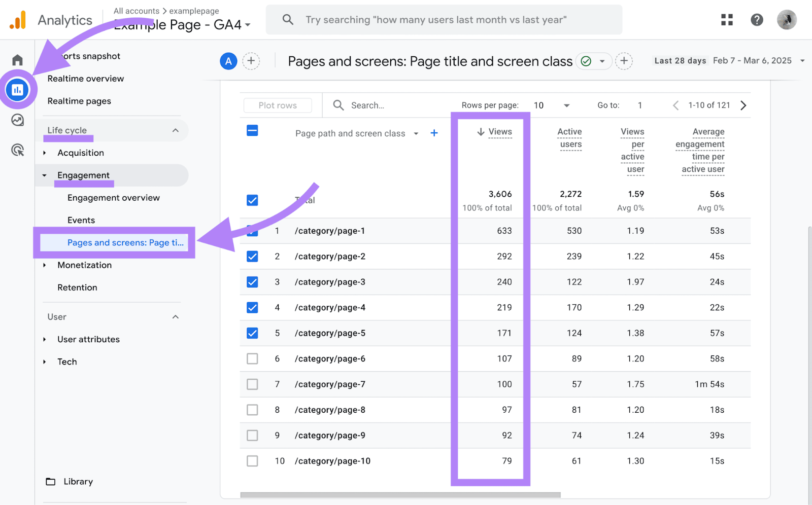Open the highlighted Reports icon
Image resolution: width=812 pixels, height=505 pixels.
point(18,89)
